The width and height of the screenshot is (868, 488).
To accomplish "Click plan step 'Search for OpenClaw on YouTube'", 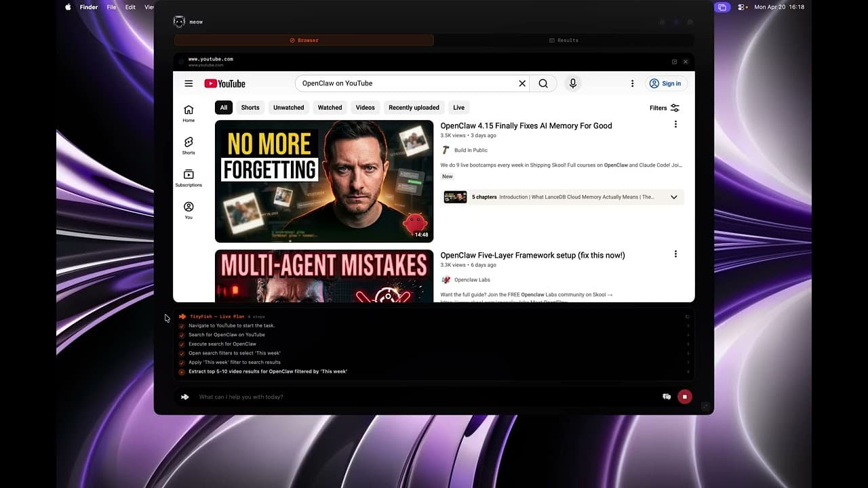I will coord(226,335).
